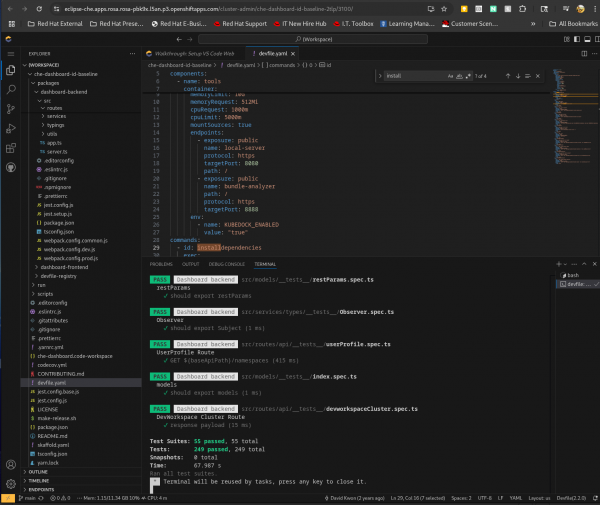This screenshot has height=505, width=600.
Task: Click the remote indicator in the status bar
Action: click(x=8, y=498)
